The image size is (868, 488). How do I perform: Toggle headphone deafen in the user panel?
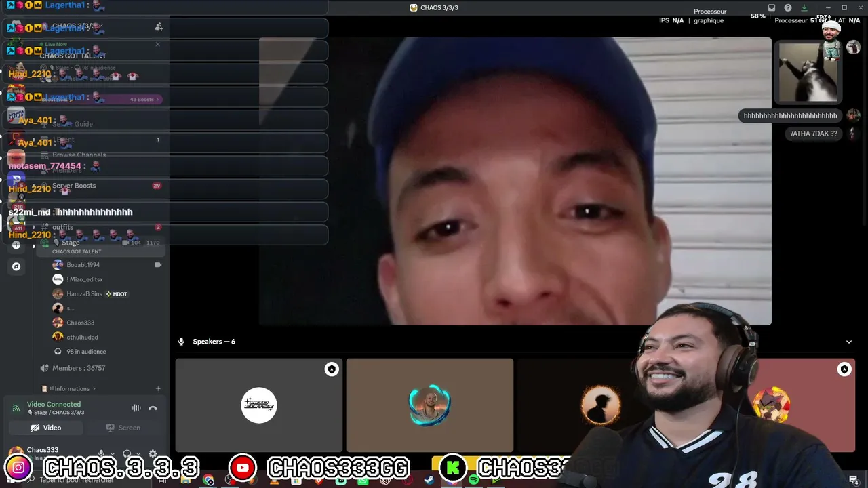point(127,454)
